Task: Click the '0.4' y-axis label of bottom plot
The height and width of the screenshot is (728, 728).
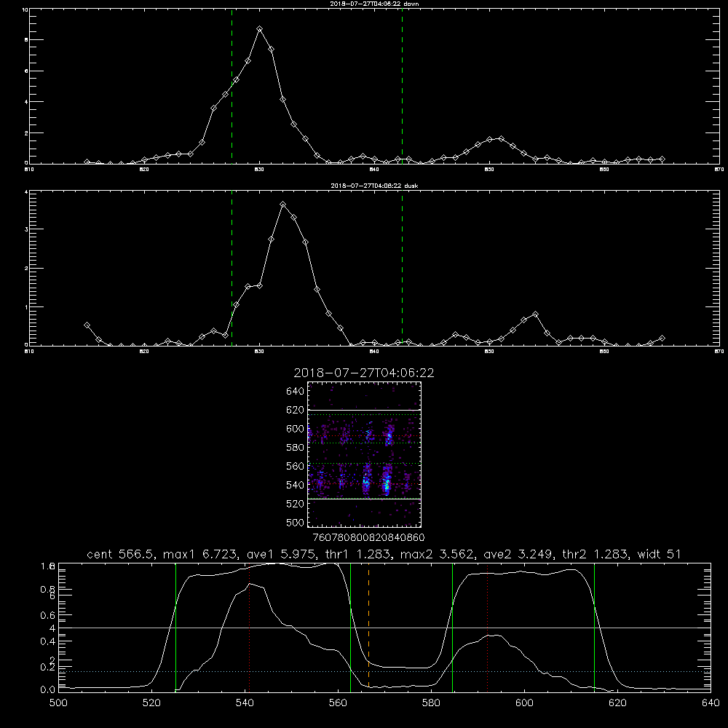Action: [48, 641]
